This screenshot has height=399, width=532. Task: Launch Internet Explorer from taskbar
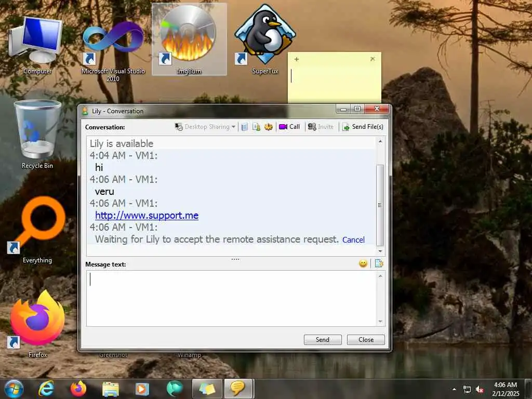[46, 389]
